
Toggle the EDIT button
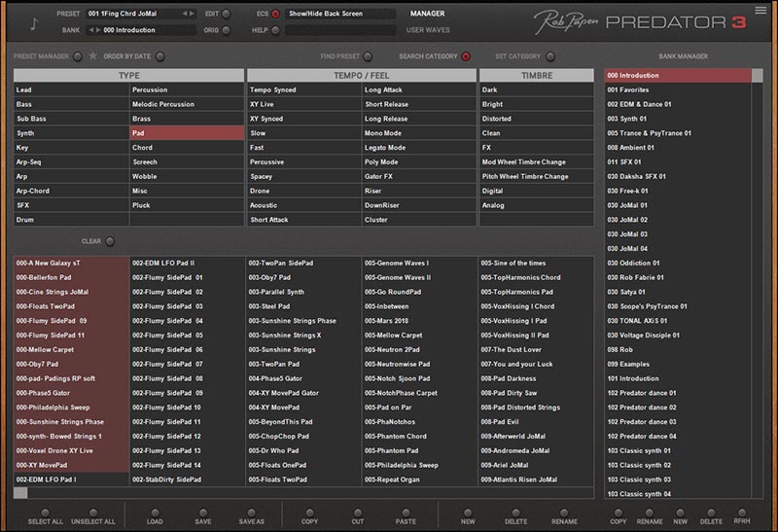pyautogui.click(x=226, y=14)
